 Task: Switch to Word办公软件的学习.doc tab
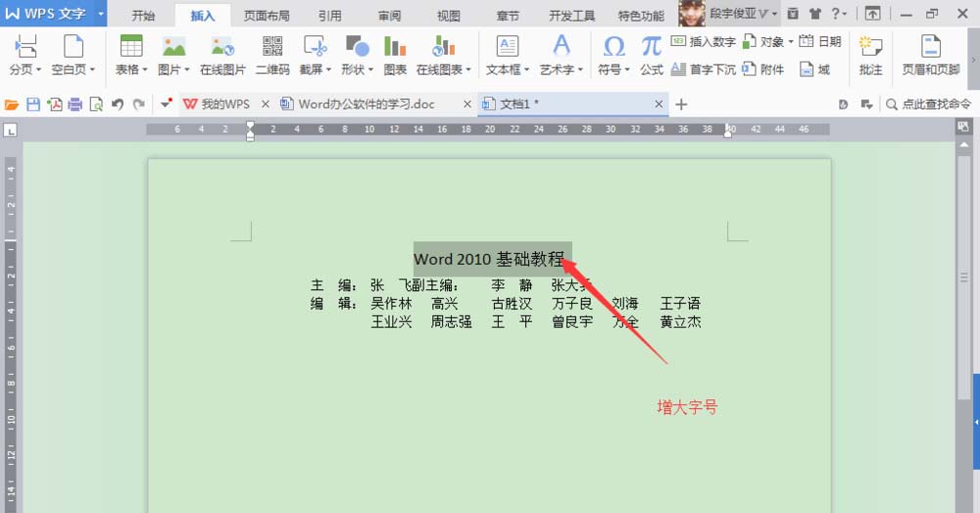tap(367, 105)
